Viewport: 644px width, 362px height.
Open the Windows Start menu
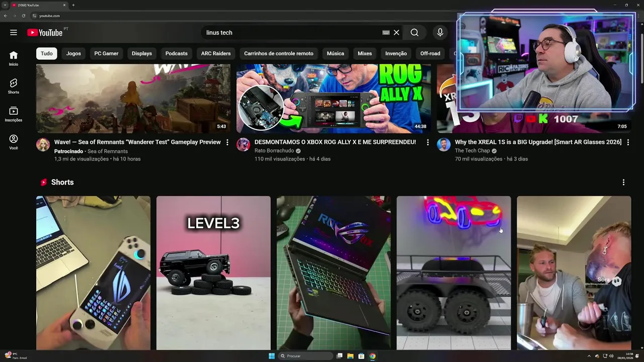272,356
